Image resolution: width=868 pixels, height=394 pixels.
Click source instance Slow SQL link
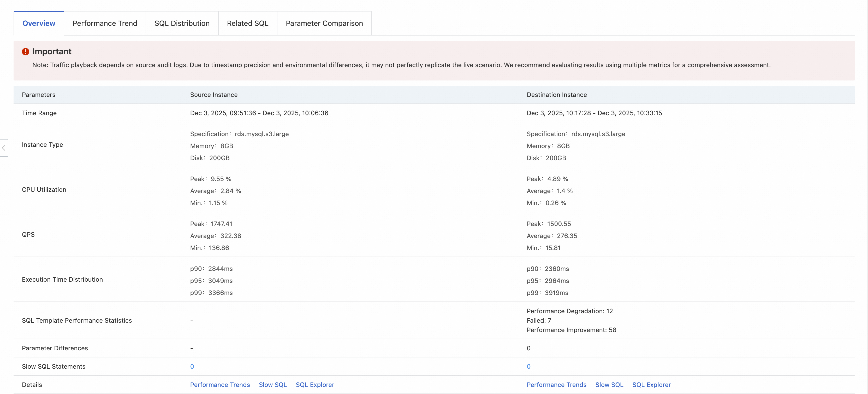[x=273, y=385]
